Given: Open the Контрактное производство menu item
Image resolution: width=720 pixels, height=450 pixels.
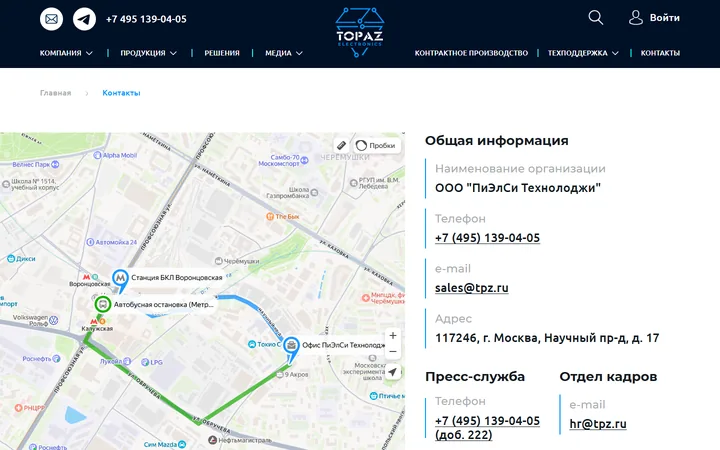Looking at the screenshot, I should (x=471, y=53).
